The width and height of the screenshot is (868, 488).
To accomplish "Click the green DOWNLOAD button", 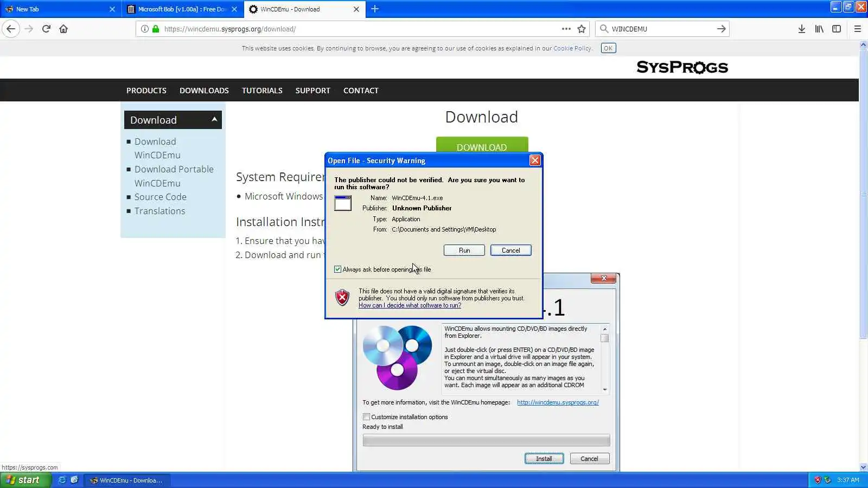I will 482,145.
